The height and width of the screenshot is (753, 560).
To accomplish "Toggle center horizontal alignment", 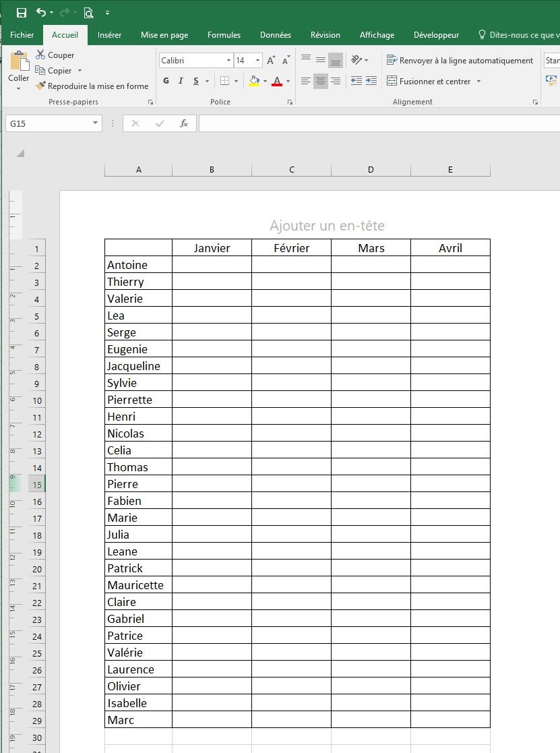I will (x=321, y=81).
